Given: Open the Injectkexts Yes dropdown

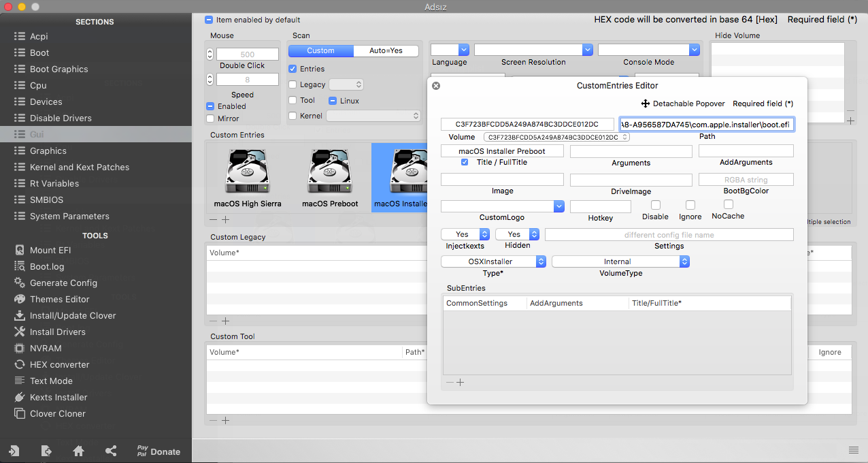Looking at the screenshot, I should tap(465, 234).
